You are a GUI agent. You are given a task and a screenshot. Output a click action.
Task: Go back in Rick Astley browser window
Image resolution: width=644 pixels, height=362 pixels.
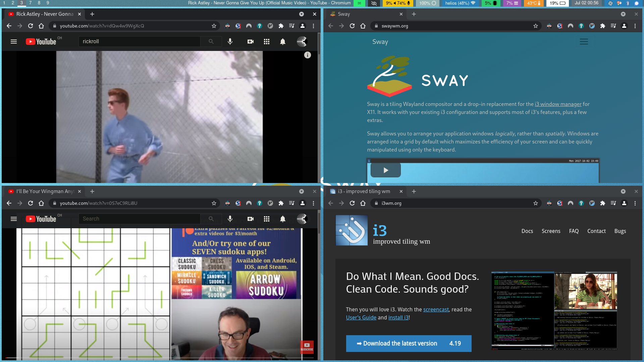[9, 26]
